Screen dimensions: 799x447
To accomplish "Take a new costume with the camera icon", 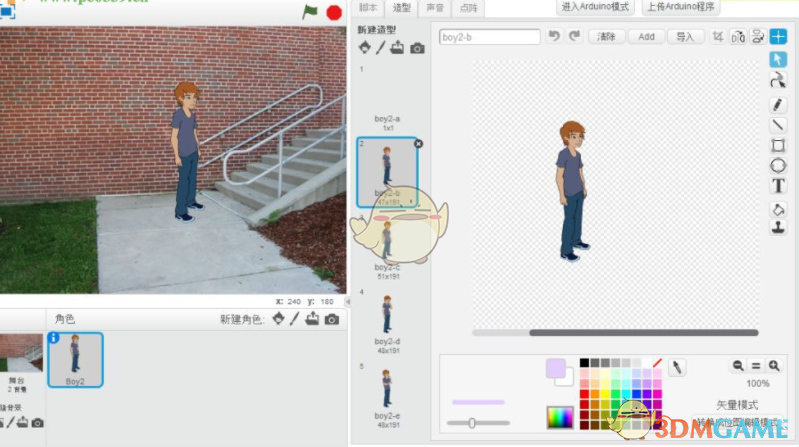I will pos(417,48).
